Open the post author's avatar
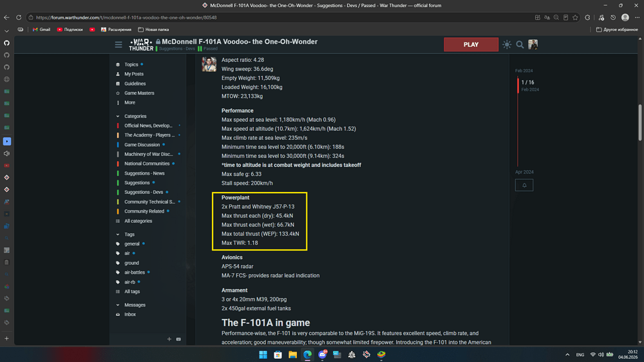 pos(209,64)
